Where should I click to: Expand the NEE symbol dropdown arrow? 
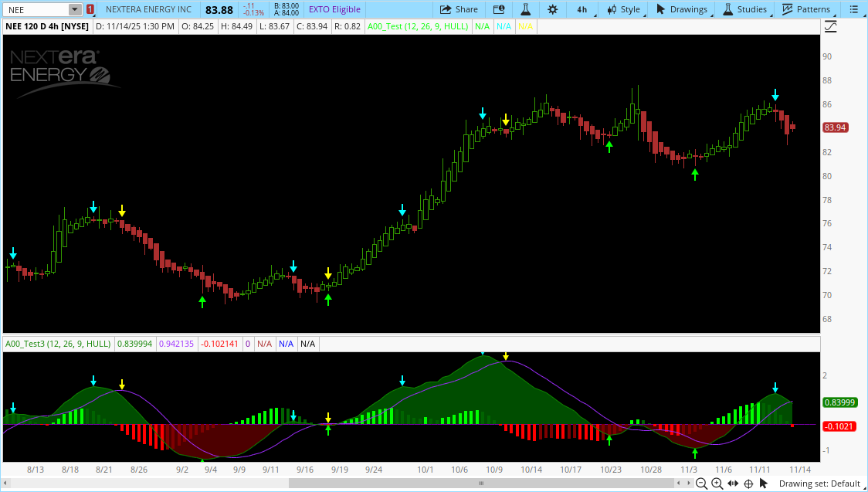point(74,9)
